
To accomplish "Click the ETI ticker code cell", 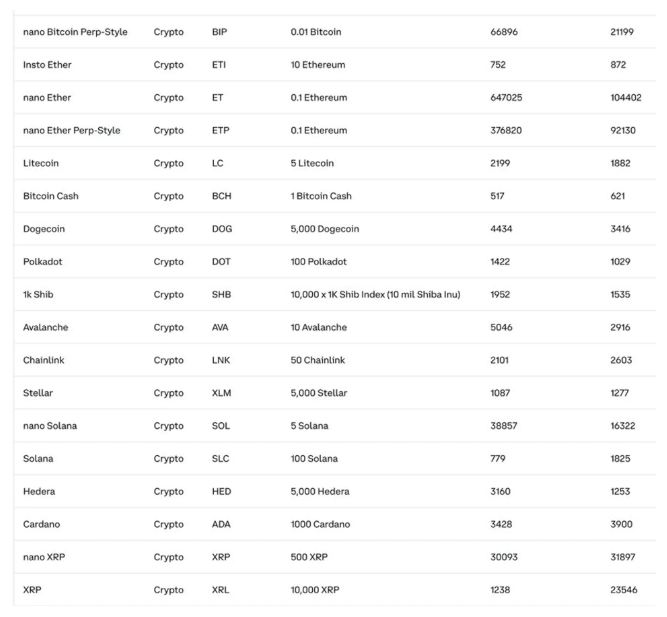I will pyautogui.click(x=219, y=65).
